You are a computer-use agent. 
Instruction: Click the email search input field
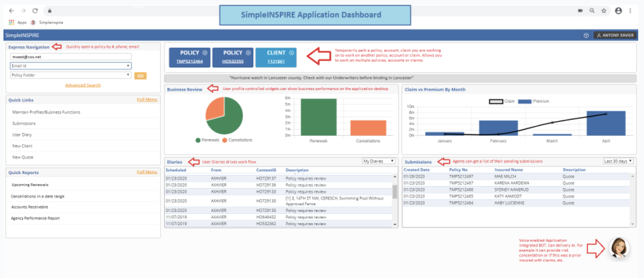point(70,57)
